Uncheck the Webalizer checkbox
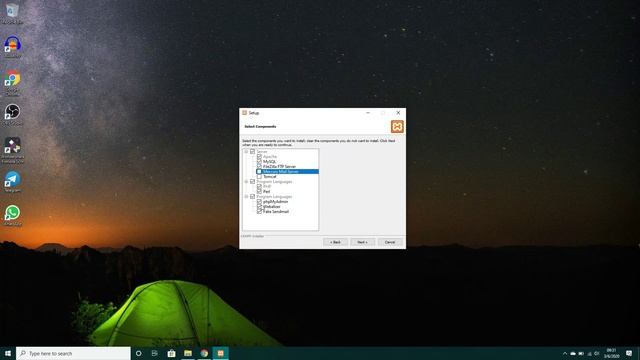The width and height of the screenshot is (640, 360). click(259, 207)
